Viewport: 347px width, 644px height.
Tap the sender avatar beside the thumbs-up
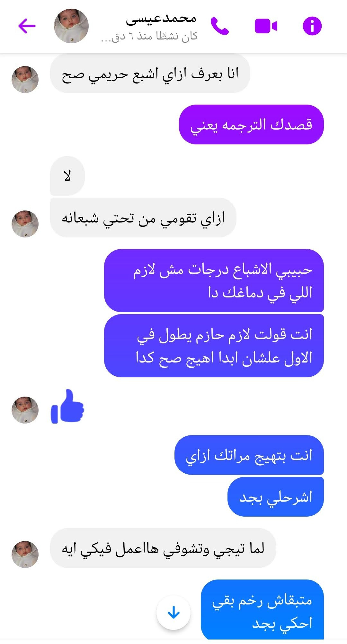[25, 410]
